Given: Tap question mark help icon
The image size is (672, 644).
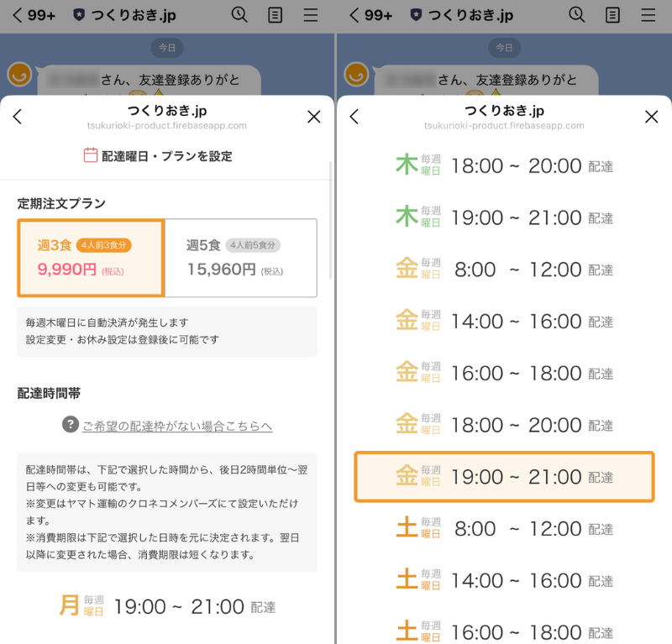Looking at the screenshot, I should coord(71,424).
